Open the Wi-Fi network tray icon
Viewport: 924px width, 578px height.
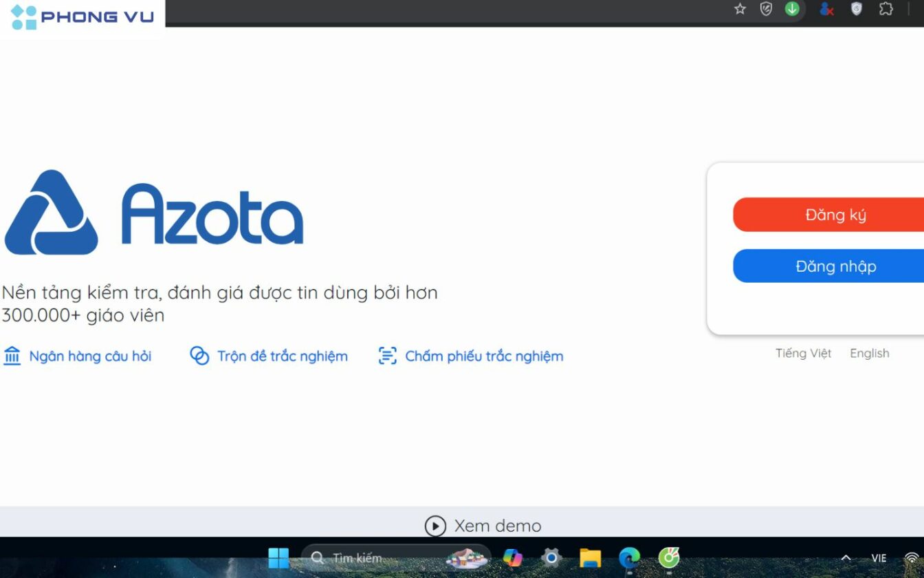pos(912,558)
